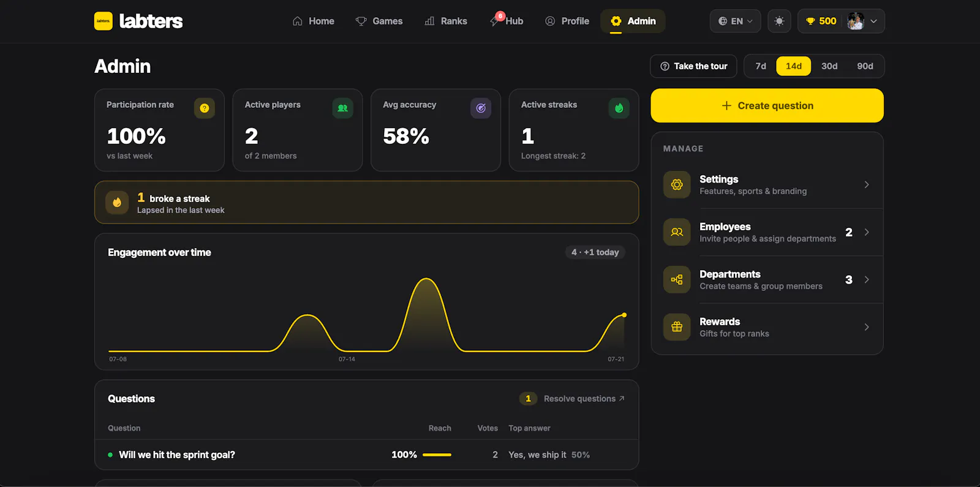Click the '4 · +1 today' badge
This screenshot has height=487, width=980.
tap(595, 252)
